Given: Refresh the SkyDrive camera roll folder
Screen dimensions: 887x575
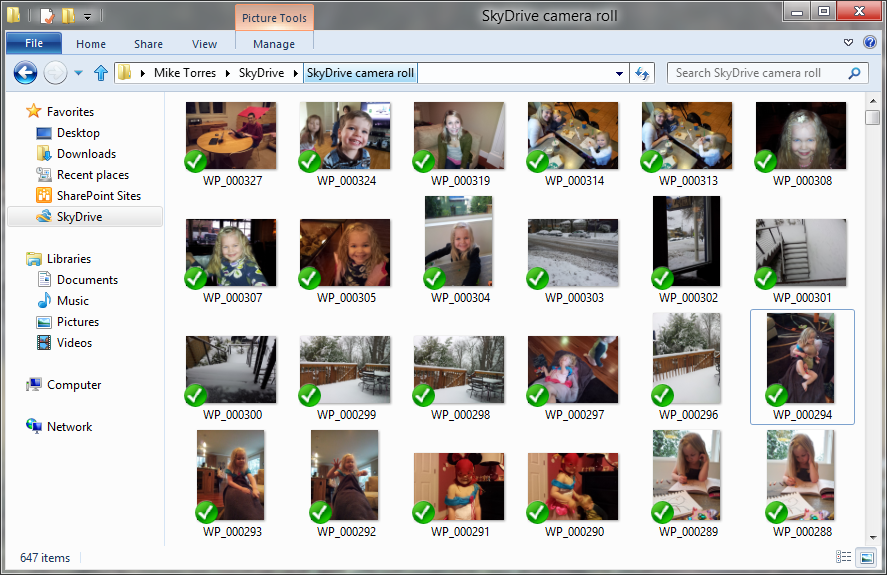Looking at the screenshot, I should (x=643, y=73).
